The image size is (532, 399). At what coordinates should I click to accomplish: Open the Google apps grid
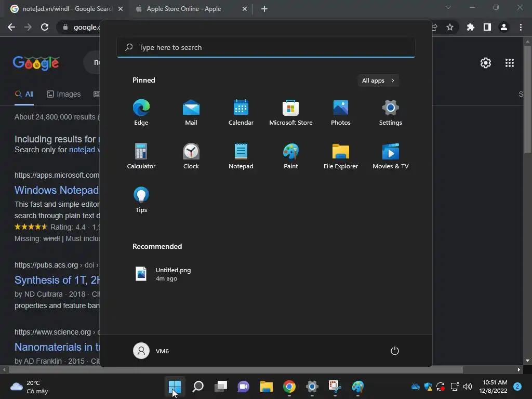[510, 63]
